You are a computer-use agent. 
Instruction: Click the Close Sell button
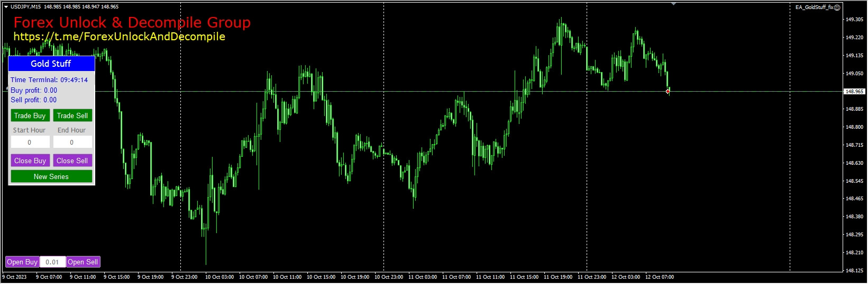tap(72, 161)
